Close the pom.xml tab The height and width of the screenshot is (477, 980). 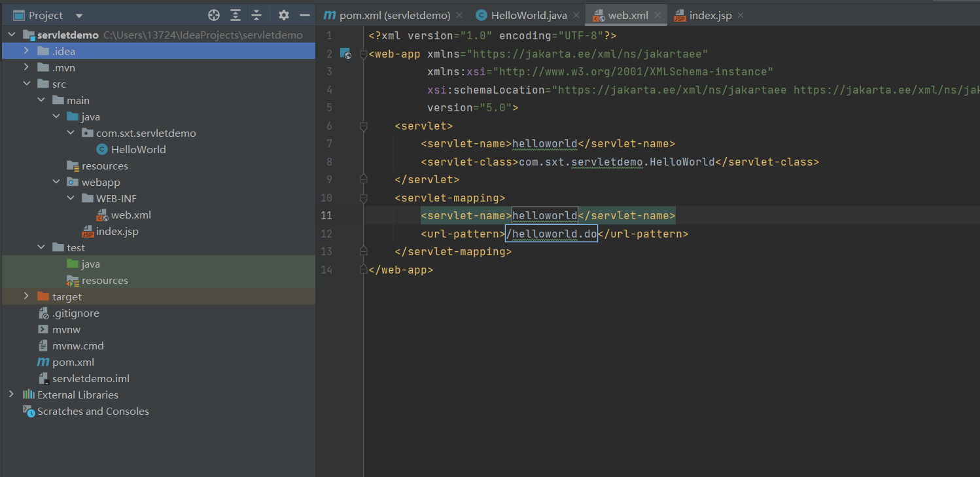(x=459, y=15)
